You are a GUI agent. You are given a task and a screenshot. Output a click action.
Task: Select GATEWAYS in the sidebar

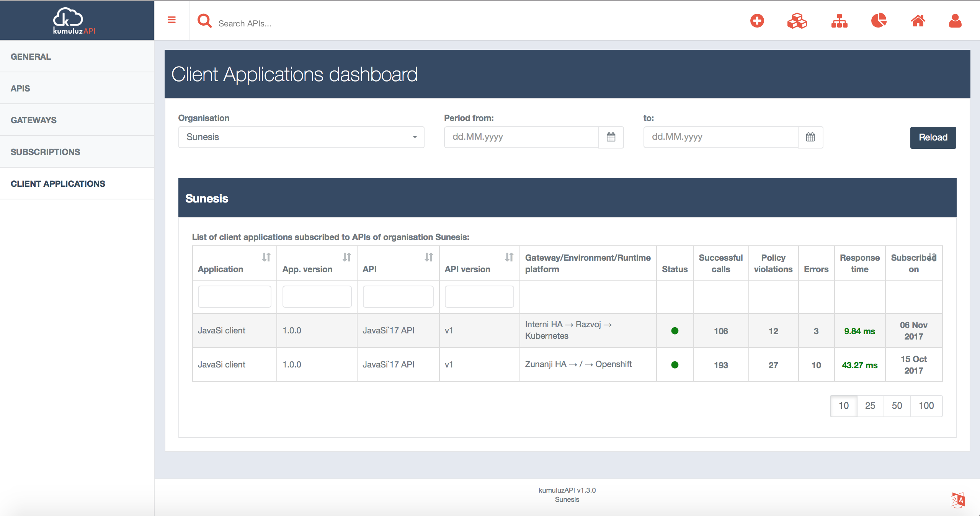(33, 120)
